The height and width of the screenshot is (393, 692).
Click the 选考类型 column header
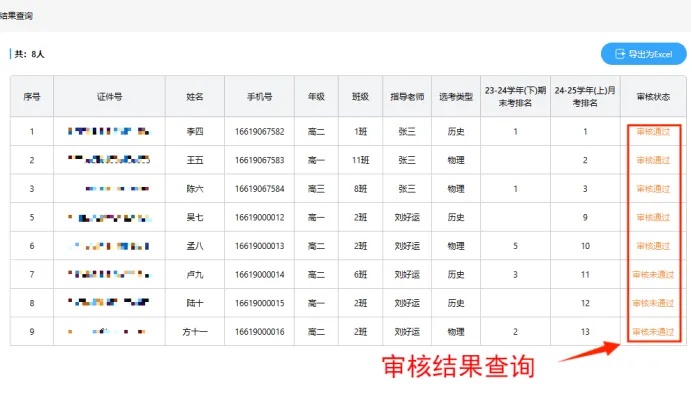point(456,97)
